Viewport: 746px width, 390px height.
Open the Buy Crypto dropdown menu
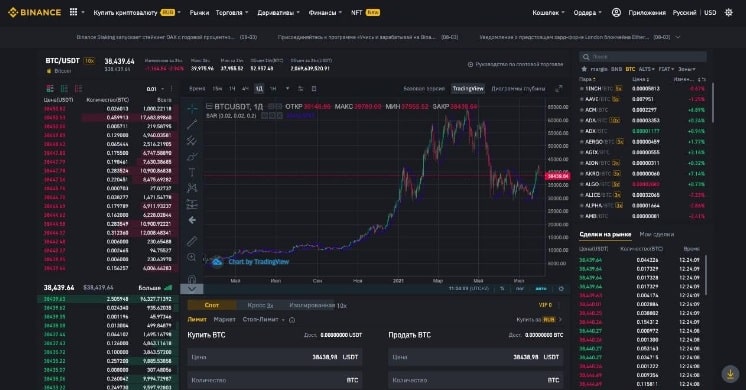coord(137,12)
